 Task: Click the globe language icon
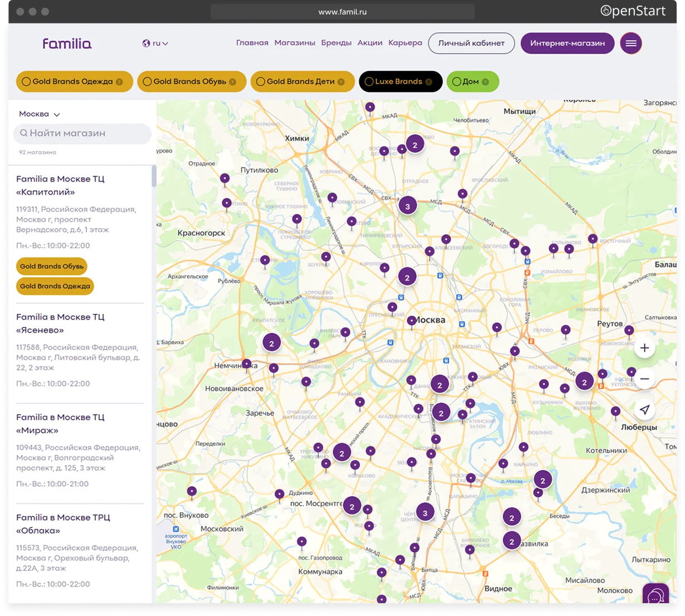146,43
